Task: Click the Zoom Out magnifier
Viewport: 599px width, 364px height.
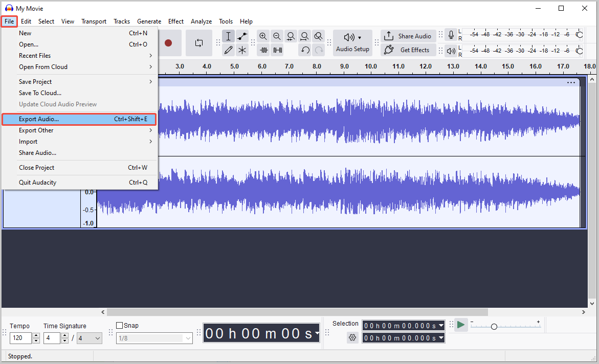Action: click(277, 36)
